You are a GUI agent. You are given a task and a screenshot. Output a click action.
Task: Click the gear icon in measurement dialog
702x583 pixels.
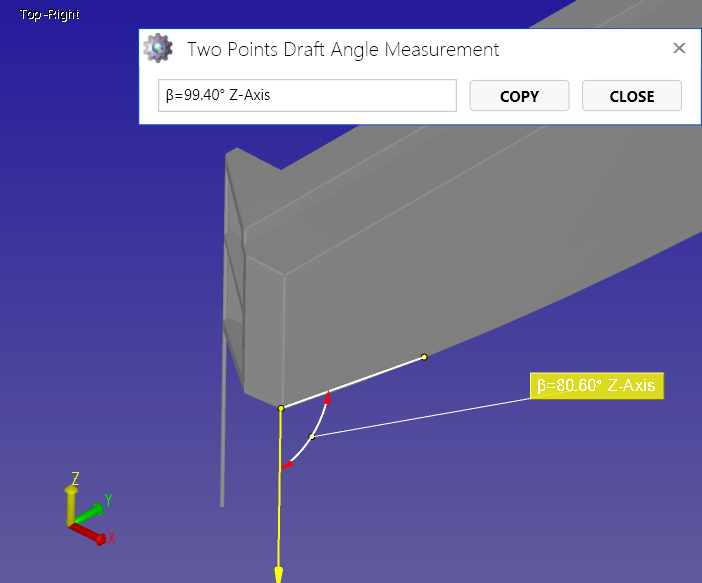pos(155,49)
